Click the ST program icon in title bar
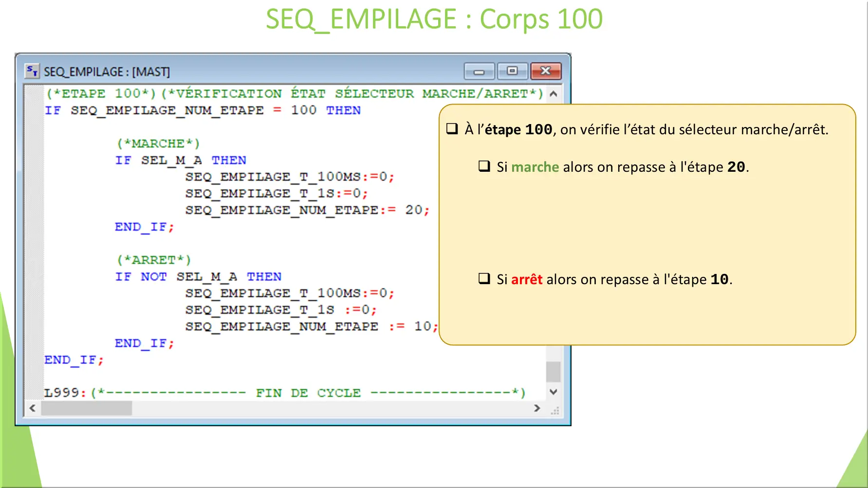 click(32, 71)
